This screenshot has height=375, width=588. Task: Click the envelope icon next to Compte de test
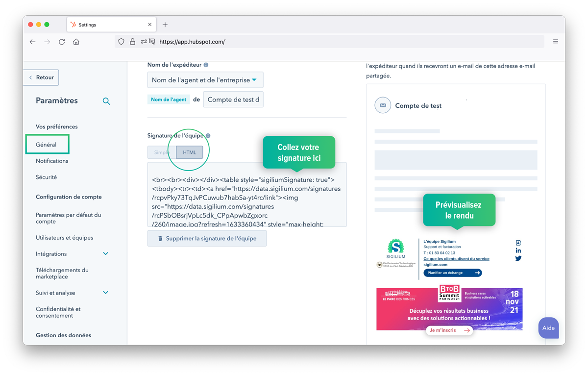tap(383, 105)
